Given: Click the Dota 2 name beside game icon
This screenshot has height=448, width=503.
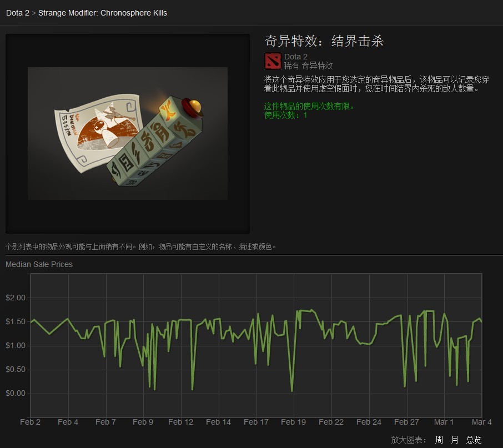Looking at the screenshot, I should pyautogui.click(x=296, y=57).
